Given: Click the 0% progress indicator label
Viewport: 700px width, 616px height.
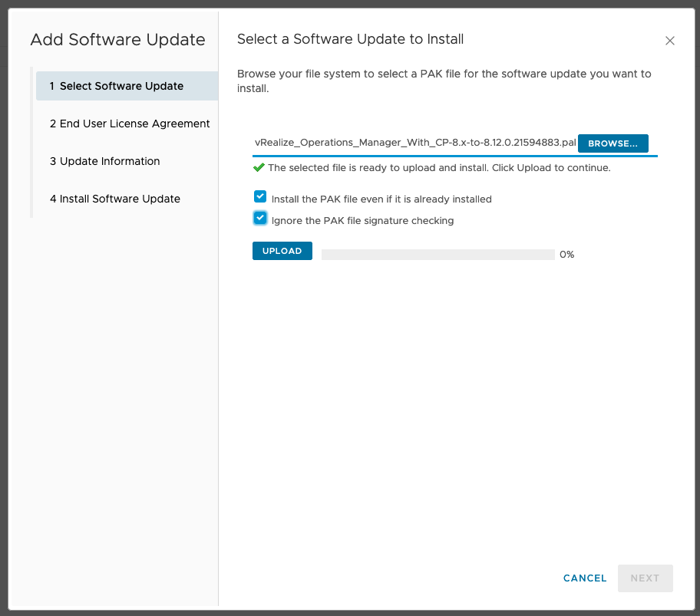Looking at the screenshot, I should [x=566, y=254].
